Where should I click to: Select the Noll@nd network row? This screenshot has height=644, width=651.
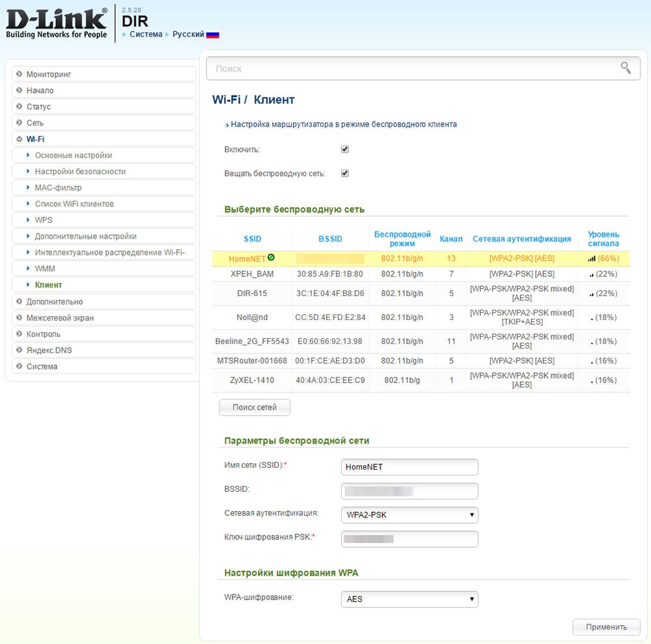click(421, 317)
